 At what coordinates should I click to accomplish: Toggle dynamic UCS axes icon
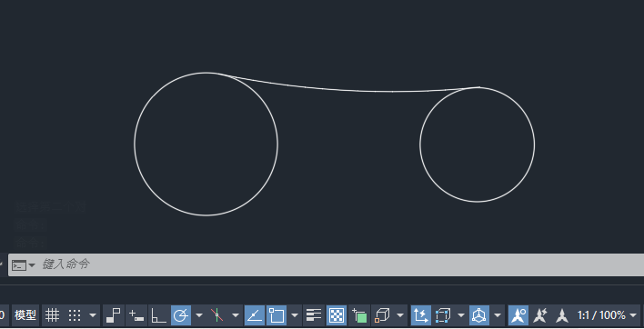pos(421,315)
